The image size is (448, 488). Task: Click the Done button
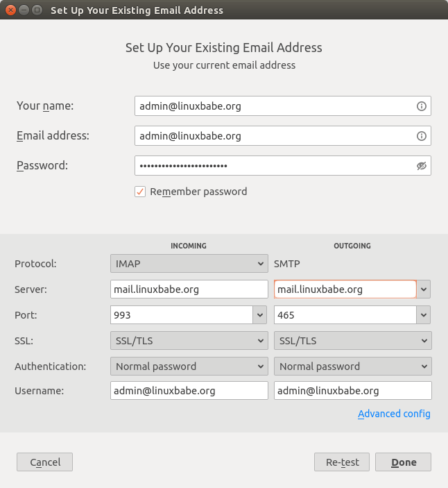coord(403,462)
